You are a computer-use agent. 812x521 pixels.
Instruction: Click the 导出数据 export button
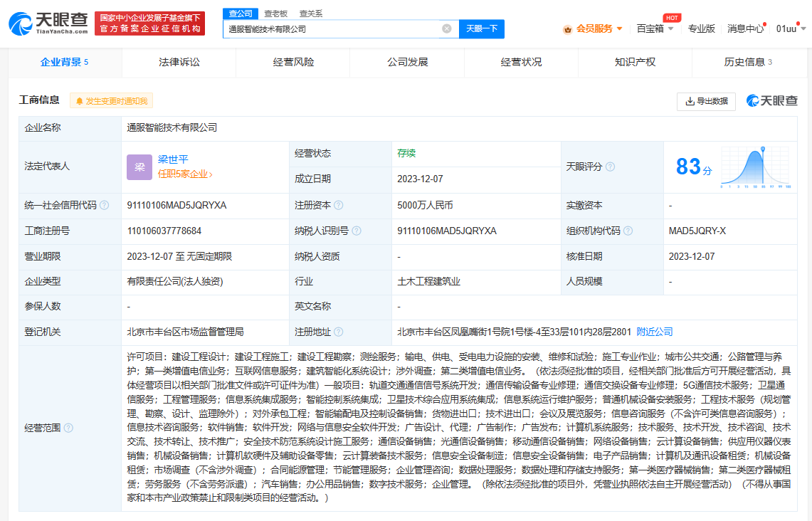(706, 101)
